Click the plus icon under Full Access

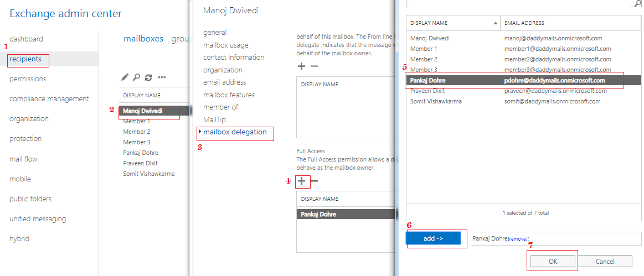tap(302, 181)
